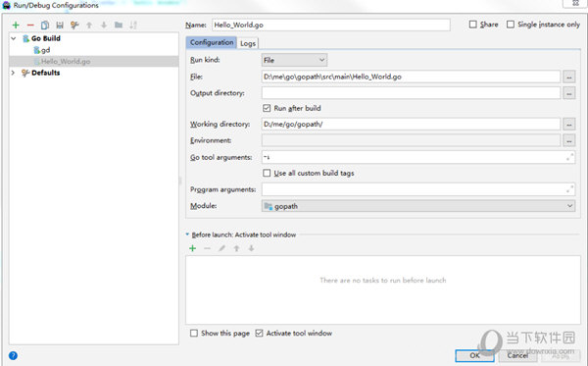Screen dimensions: 588x366
Task: Move configuration down with toolbar arrow
Action: coord(104,26)
